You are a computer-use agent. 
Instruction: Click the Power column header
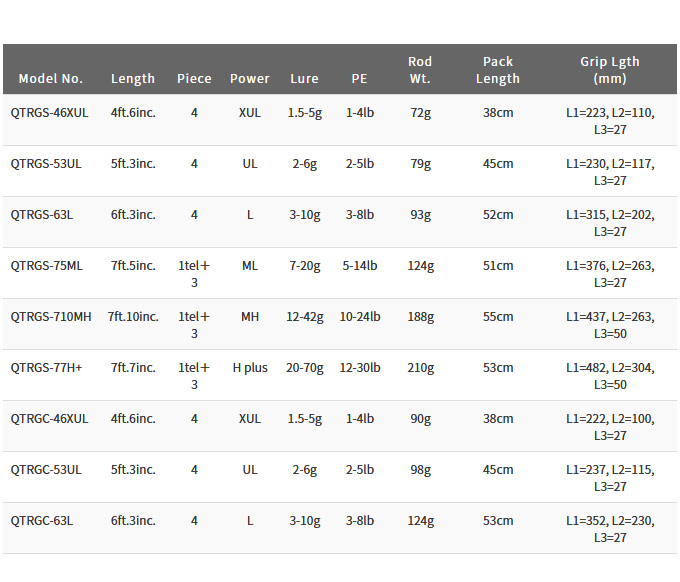(x=250, y=78)
